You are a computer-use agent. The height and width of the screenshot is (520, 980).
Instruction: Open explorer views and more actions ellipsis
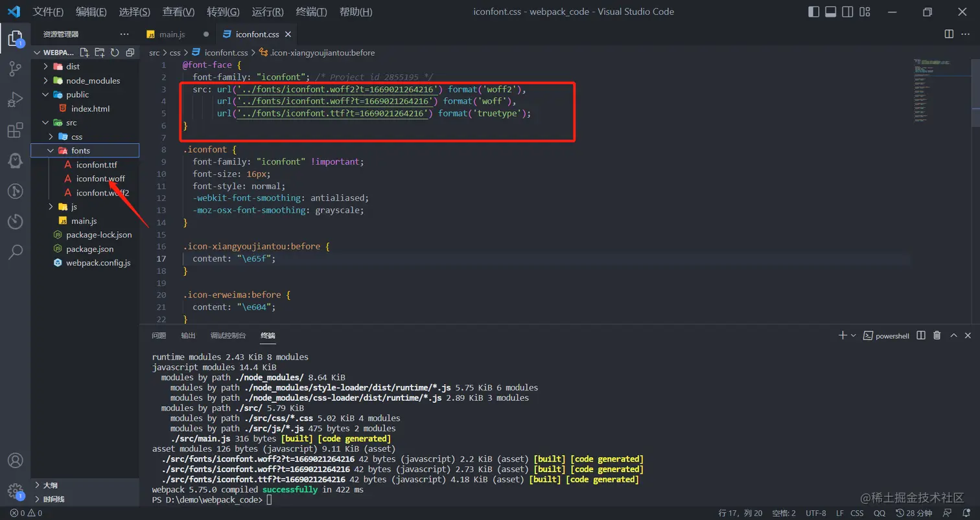[124, 34]
